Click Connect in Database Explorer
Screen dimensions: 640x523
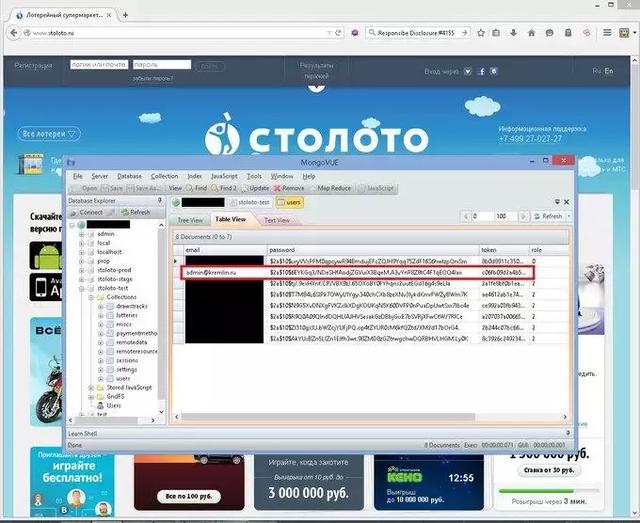point(86,212)
